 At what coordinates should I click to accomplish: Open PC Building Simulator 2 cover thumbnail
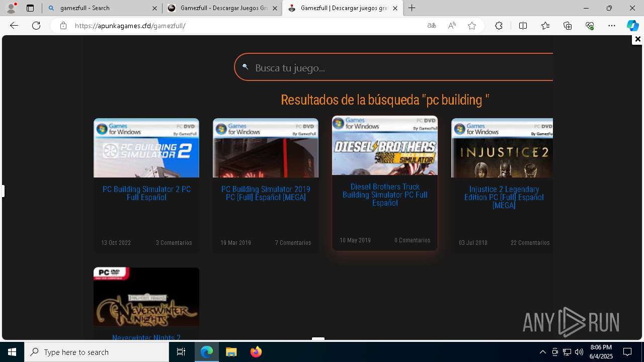[146, 148]
